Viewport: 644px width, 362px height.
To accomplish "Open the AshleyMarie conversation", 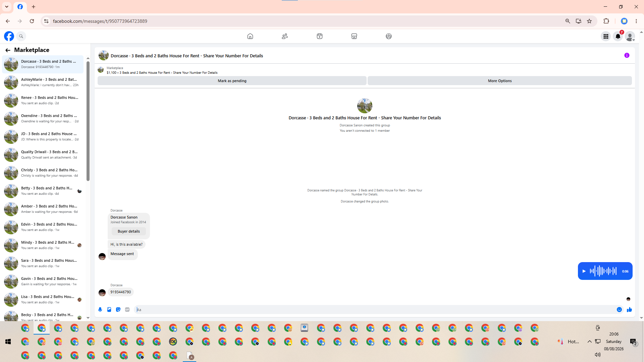I will click(43, 82).
